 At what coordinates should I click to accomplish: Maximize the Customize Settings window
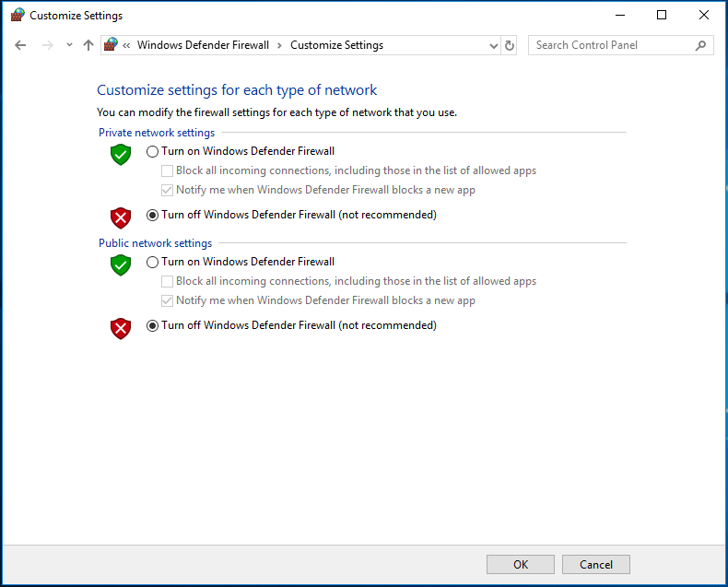click(x=662, y=16)
